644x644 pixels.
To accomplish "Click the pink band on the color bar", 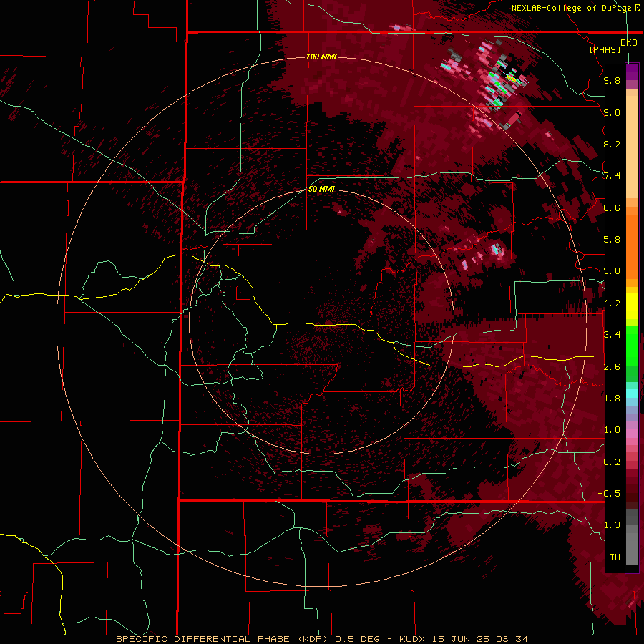I will (x=632, y=433).
